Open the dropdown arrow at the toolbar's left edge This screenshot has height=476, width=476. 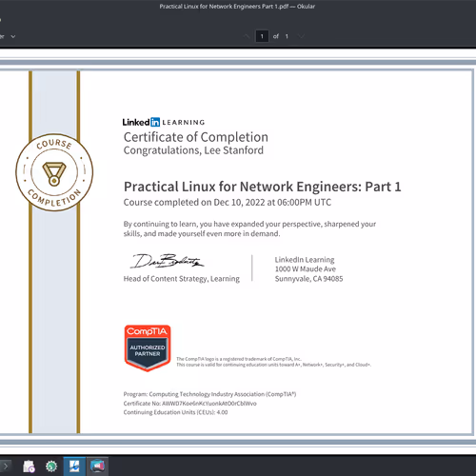(x=13, y=36)
